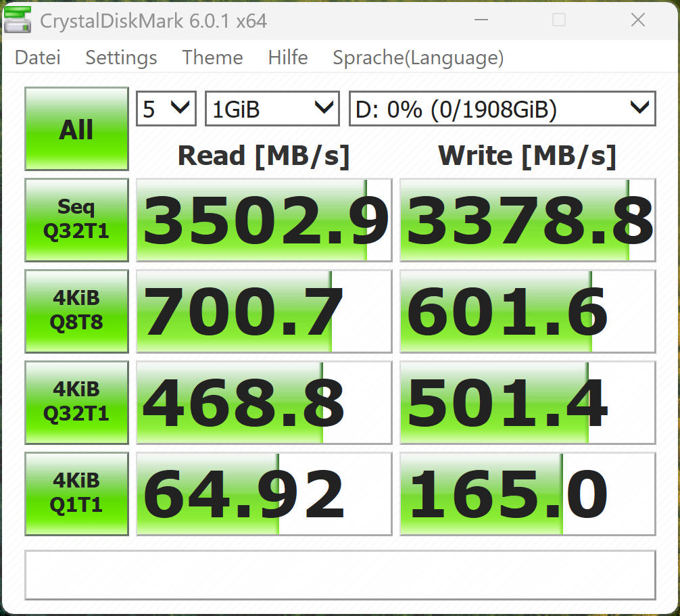Expand the drive selector showing D: 0%
This screenshot has height=616, width=680.
tap(502, 109)
